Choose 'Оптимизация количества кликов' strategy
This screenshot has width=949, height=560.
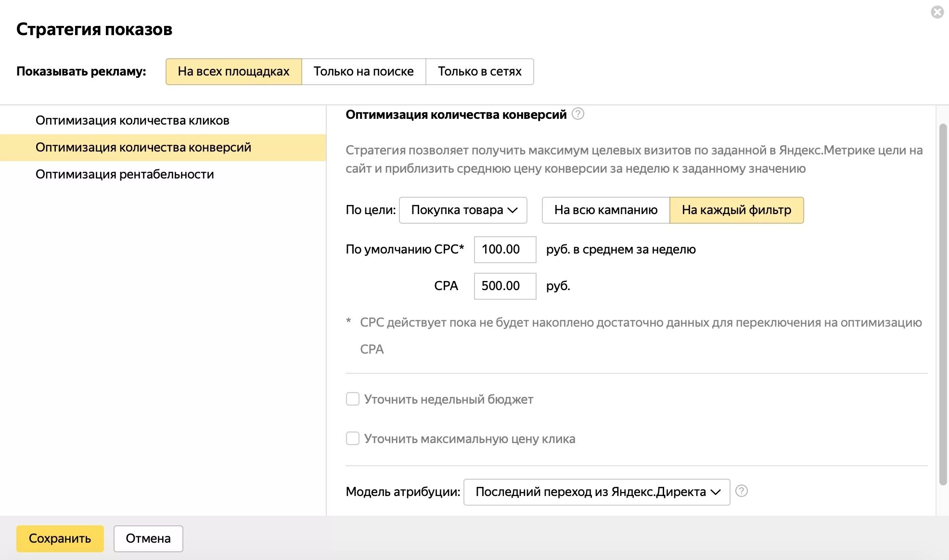tap(132, 120)
